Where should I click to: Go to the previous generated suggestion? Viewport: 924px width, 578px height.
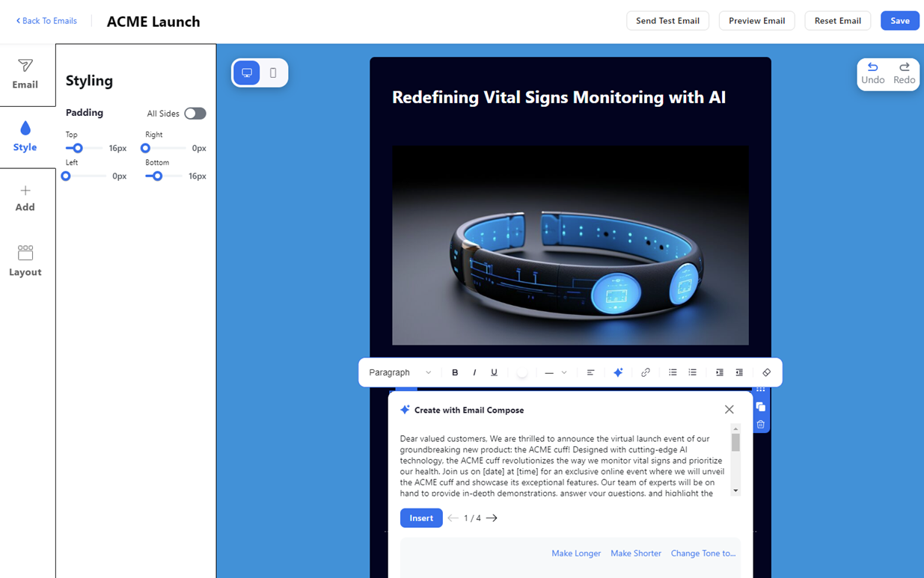click(x=453, y=518)
